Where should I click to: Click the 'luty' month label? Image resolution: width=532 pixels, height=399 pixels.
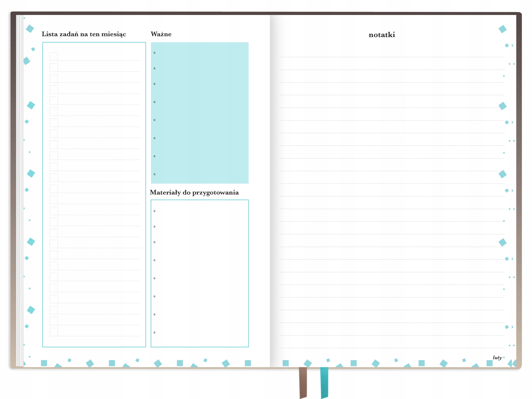[497, 357]
